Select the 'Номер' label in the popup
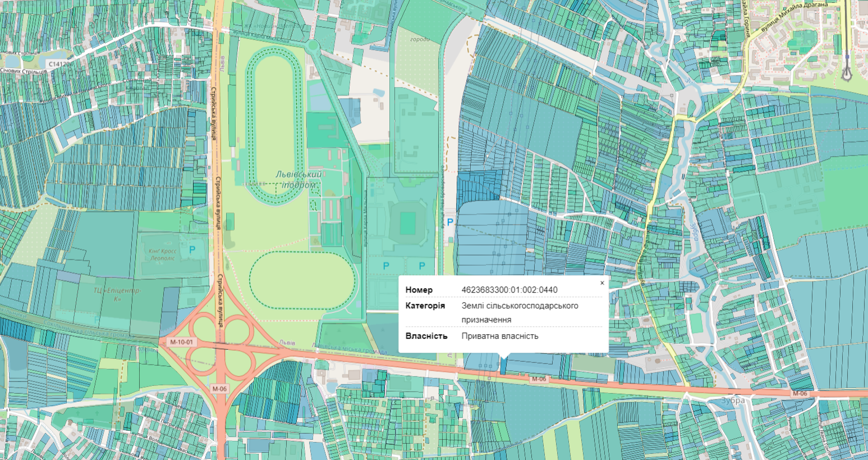The height and width of the screenshot is (460, 868). [x=419, y=290]
